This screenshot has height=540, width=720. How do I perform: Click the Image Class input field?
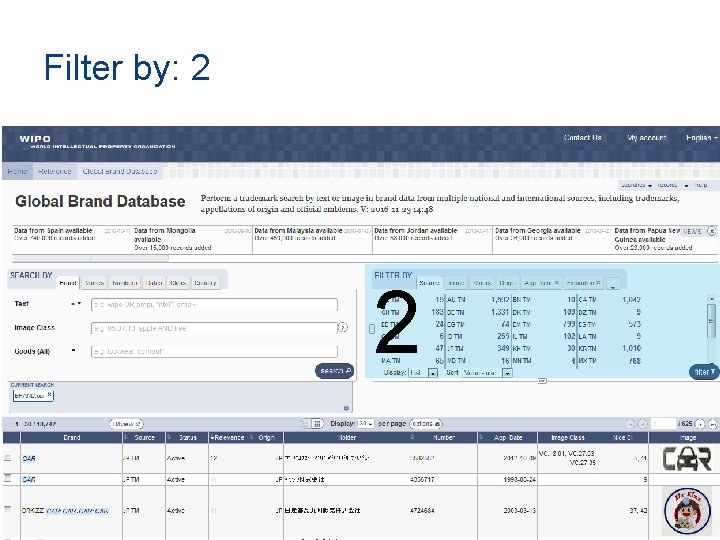[214, 328]
